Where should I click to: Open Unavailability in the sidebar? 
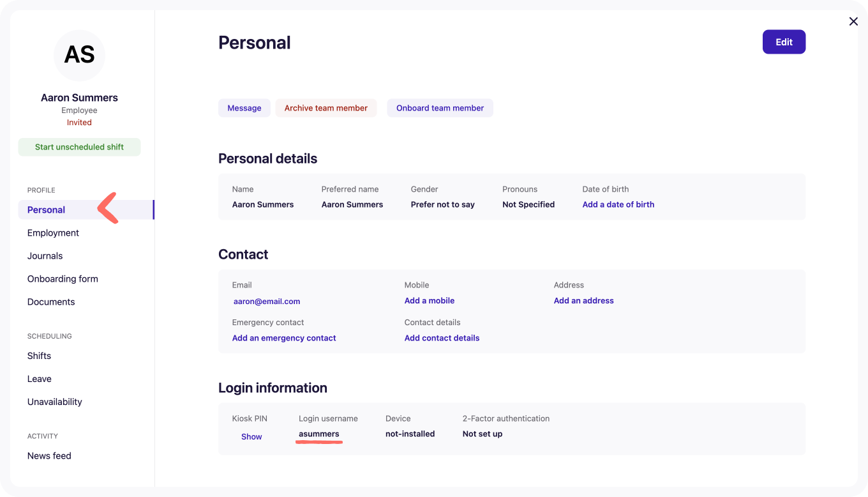click(x=54, y=402)
